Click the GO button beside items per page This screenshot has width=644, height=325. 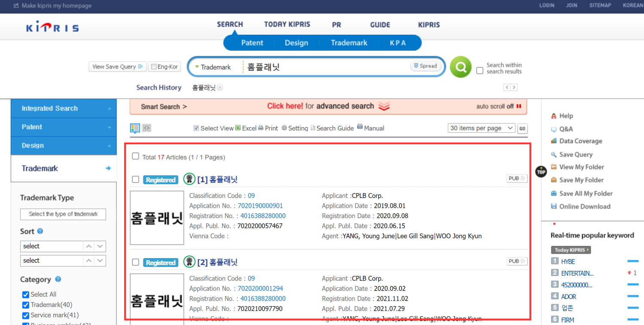tap(522, 128)
